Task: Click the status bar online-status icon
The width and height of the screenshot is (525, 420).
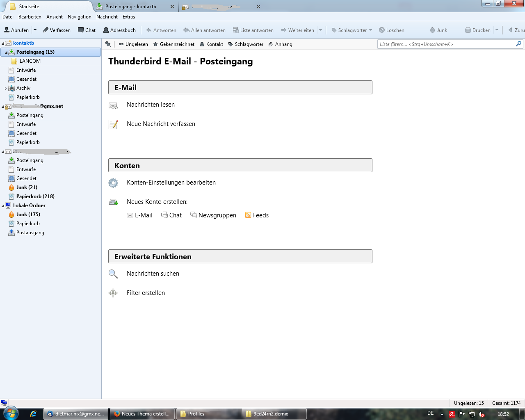Action: (x=4, y=403)
